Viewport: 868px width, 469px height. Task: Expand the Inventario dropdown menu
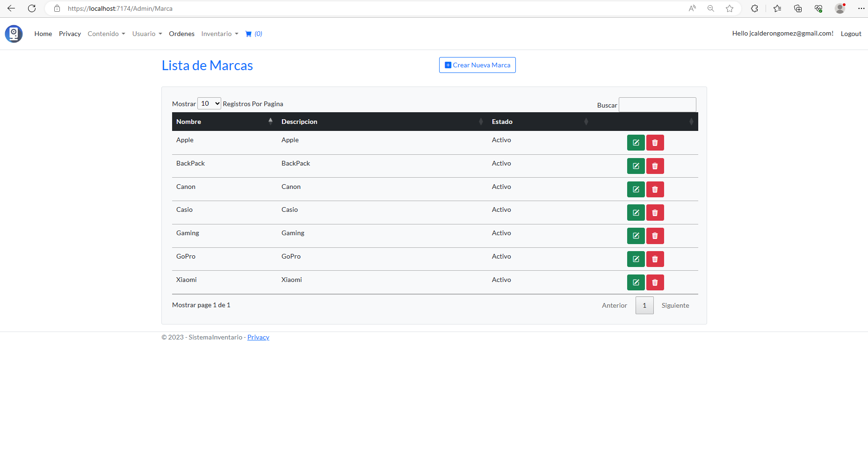[x=219, y=34]
